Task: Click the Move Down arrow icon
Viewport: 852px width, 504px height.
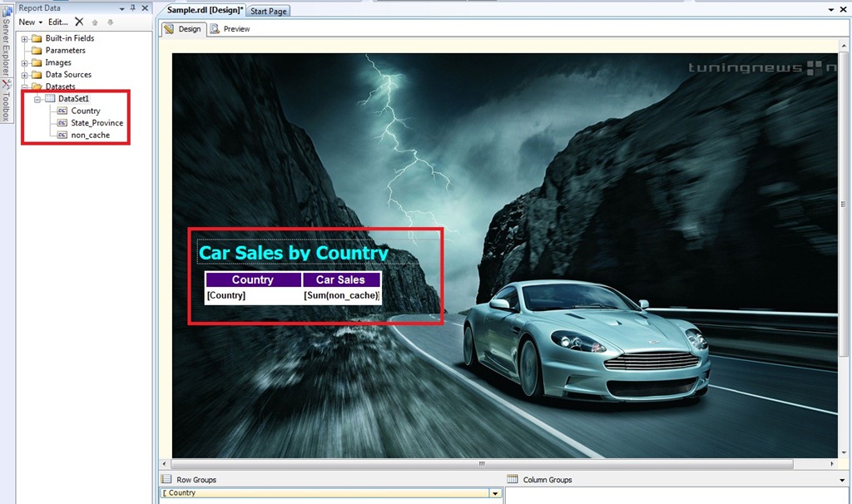Action: pos(111,22)
